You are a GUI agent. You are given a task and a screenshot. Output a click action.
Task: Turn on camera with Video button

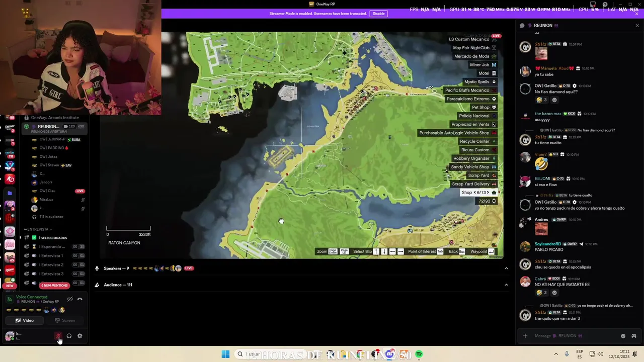click(24, 320)
